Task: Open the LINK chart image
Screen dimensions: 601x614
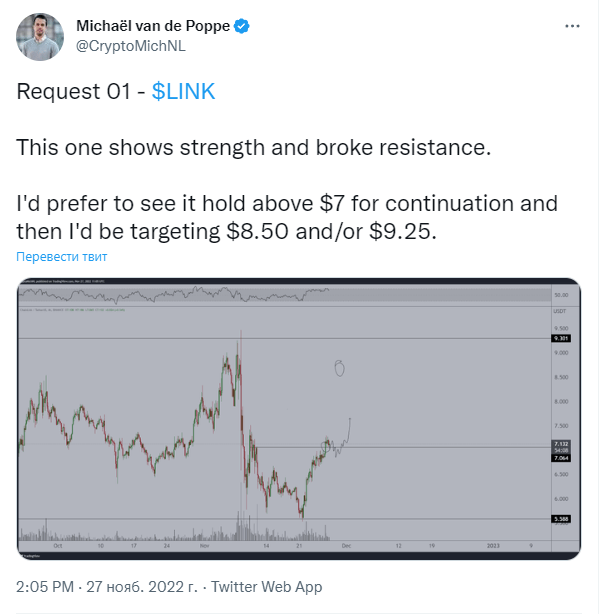Action: tap(299, 419)
